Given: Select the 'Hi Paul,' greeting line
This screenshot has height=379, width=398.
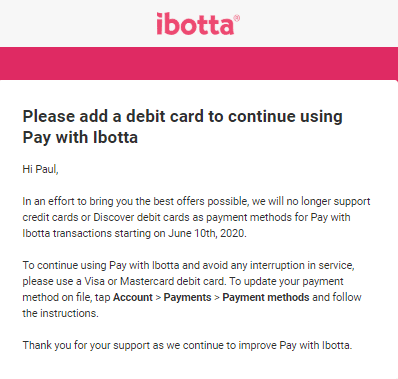Looking at the screenshot, I should click(40, 169).
